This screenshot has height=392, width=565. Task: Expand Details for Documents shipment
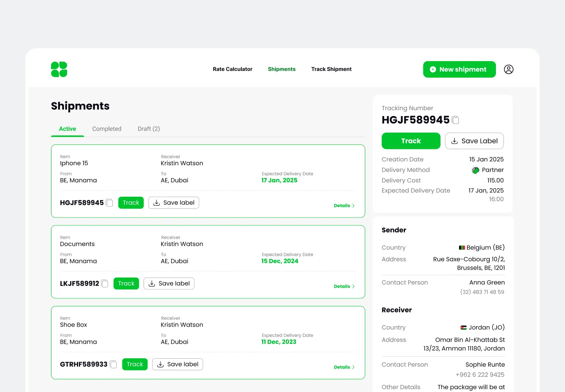click(x=344, y=286)
